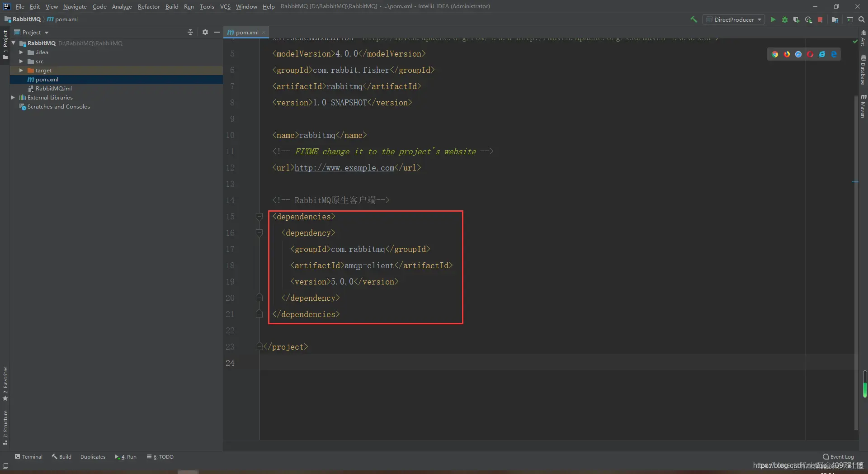Screen dimensions: 868x474
Task: Toggle the Project tool window side tab
Action: point(5,44)
